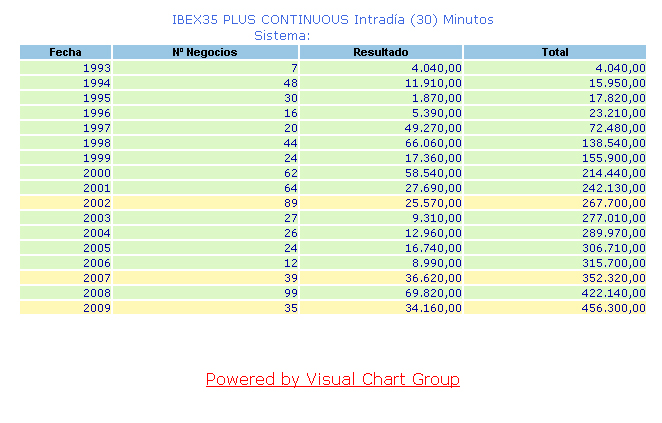The width and height of the screenshot is (662, 423).
Task: Click the Nº Negocios column header
Action: (x=205, y=52)
